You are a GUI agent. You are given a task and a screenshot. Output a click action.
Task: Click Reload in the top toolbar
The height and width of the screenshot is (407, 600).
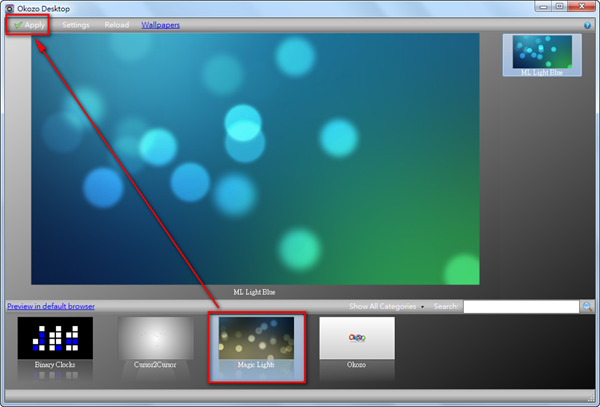117,25
